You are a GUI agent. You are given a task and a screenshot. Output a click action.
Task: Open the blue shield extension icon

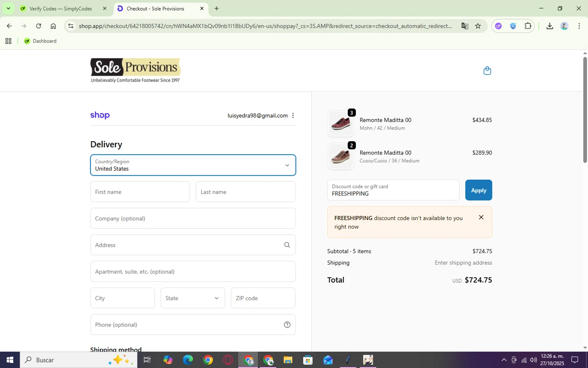click(x=513, y=26)
